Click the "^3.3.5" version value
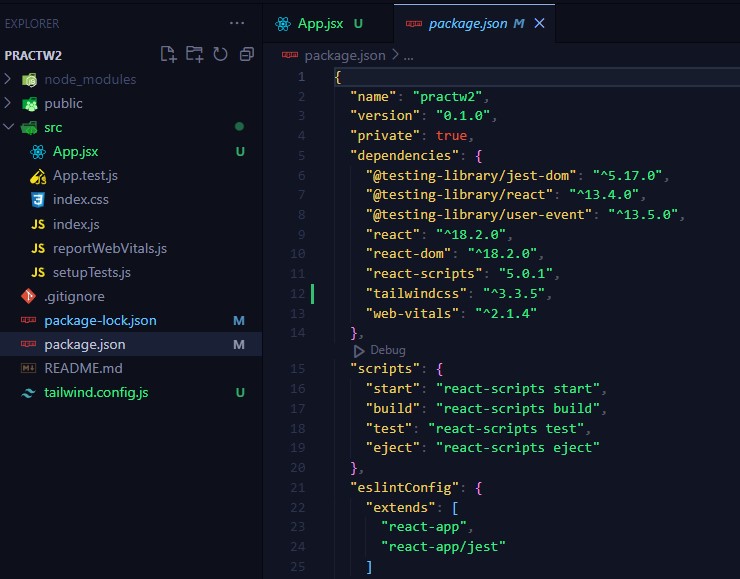Image resolution: width=740 pixels, height=579 pixels. (x=514, y=294)
